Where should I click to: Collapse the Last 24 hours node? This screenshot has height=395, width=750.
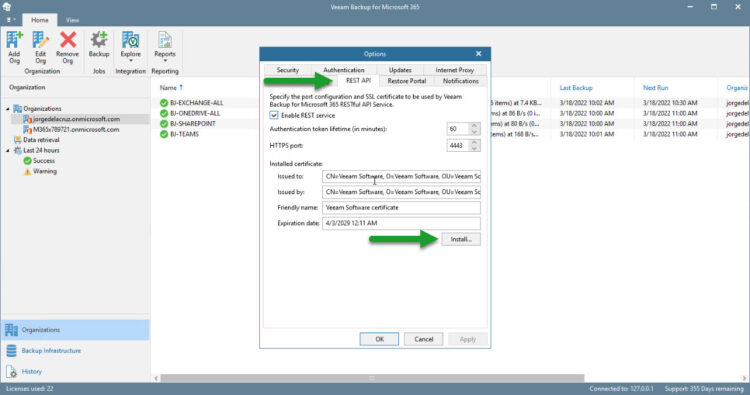[x=8, y=151]
